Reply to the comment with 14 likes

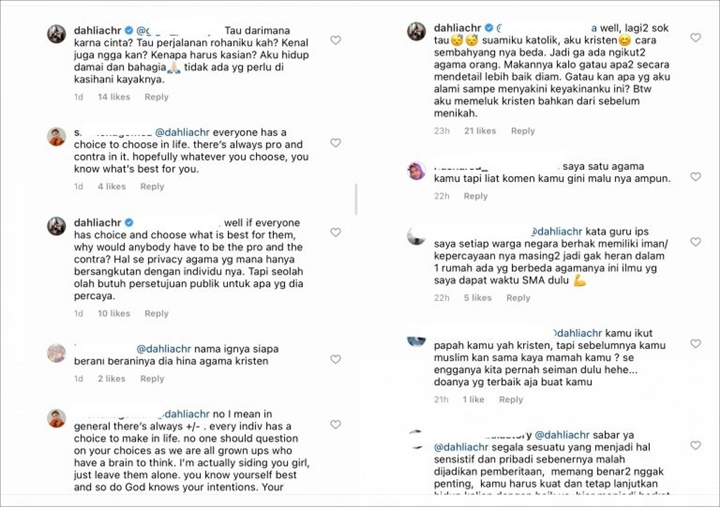pyautogui.click(x=156, y=97)
